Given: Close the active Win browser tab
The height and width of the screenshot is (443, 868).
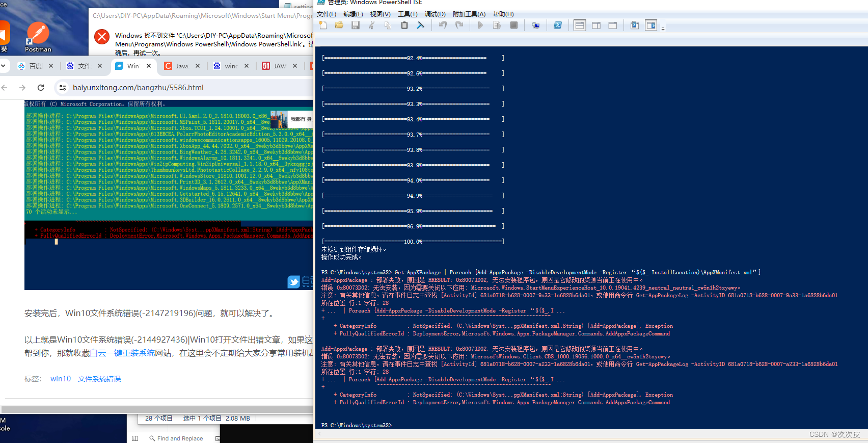Looking at the screenshot, I should (149, 66).
